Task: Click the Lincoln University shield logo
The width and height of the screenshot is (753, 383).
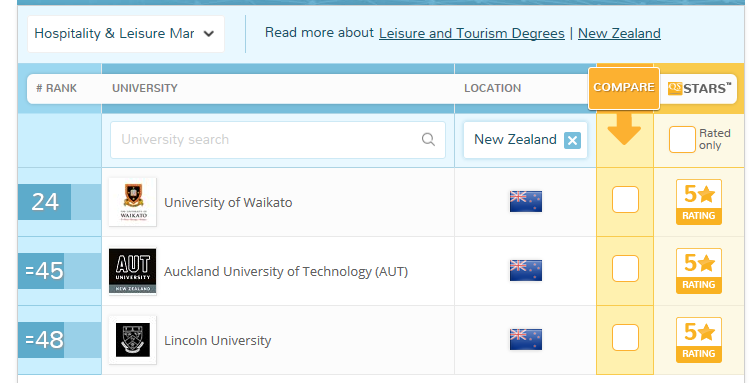Action: [x=133, y=340]
